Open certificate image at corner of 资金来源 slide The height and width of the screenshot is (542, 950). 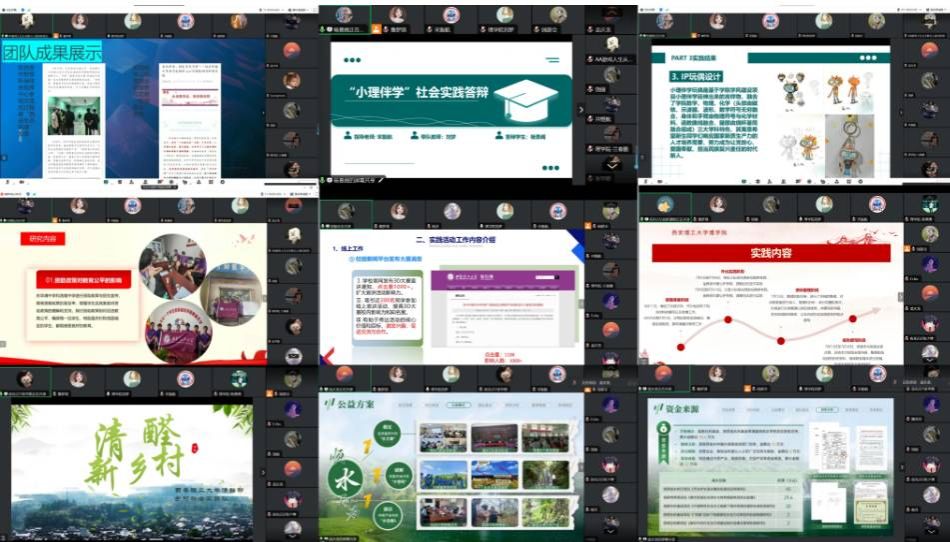click(869, 512)
